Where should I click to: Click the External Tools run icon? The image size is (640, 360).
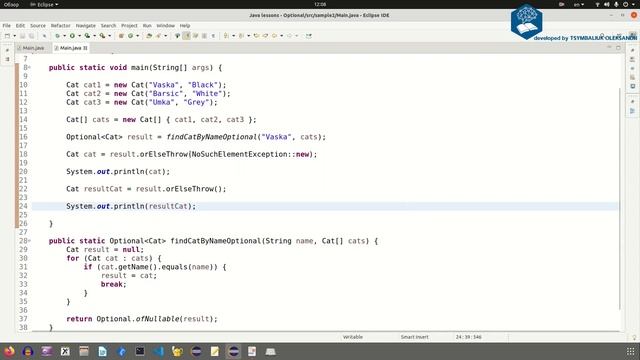tap(102, 36)
